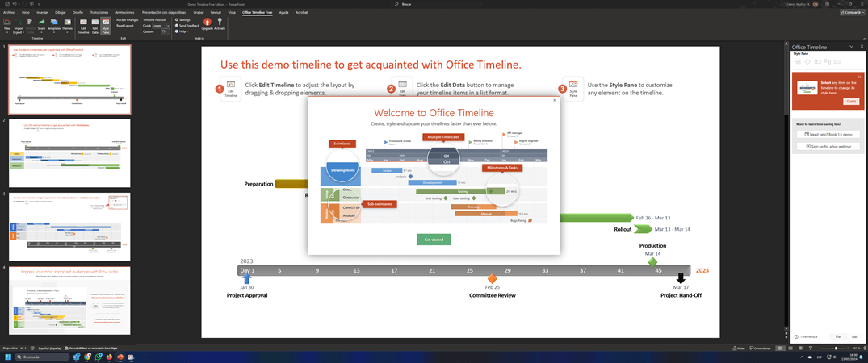Open Notas in the status bar
The width and height of the screenshot is (868, 363).
pyautogui.click(x=739, y=348)
